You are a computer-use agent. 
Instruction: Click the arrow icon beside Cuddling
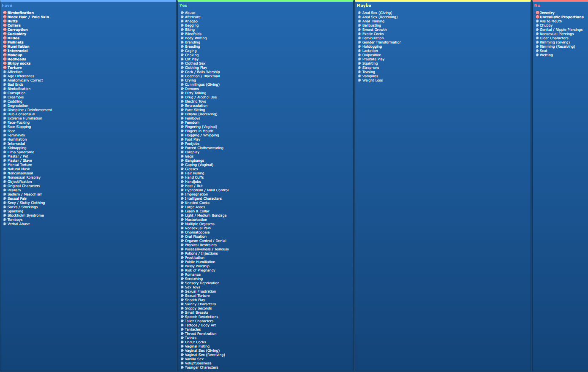[x=5, y=101]
